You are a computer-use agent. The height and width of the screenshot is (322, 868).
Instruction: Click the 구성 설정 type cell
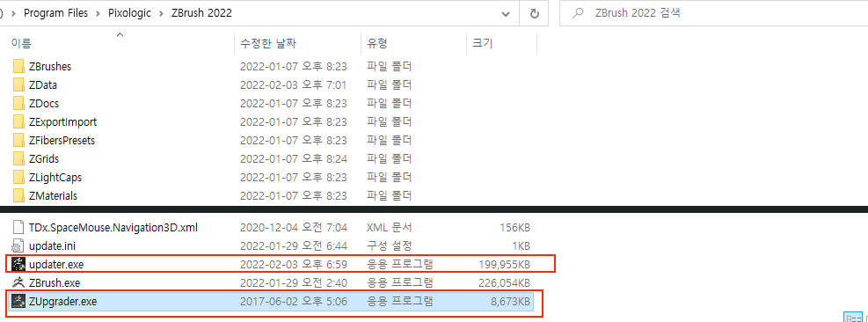(x=389, y=245)
